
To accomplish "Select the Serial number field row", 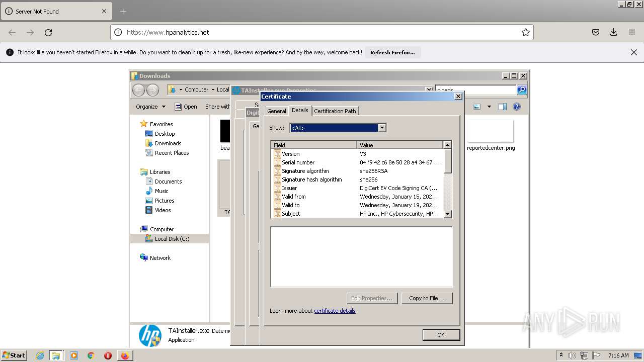I will (358, 162).
